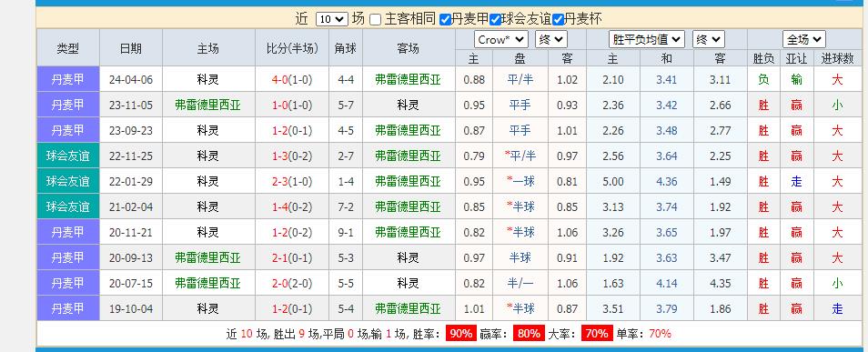
Task: Click the corner count 9-1
Action: pyautogui.click(x=346, y=233)
